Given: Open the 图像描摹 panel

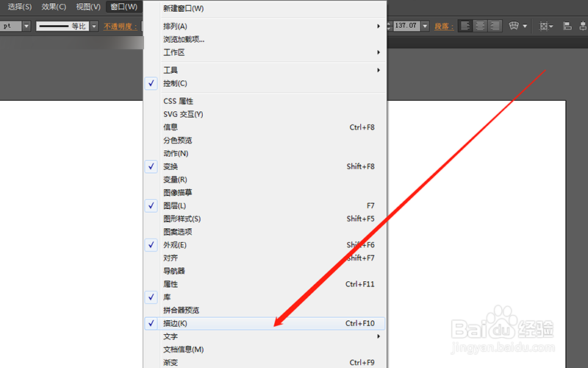Looking at the screenshot, I should tap(265, 193).
